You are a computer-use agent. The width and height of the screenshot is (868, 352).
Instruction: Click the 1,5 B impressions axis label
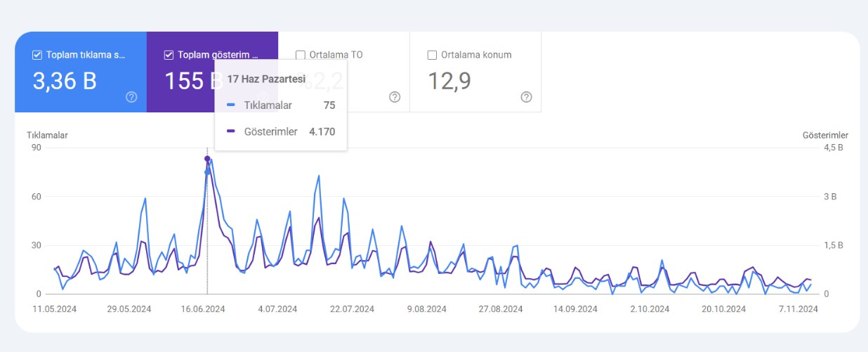click(x=833, y=245)
